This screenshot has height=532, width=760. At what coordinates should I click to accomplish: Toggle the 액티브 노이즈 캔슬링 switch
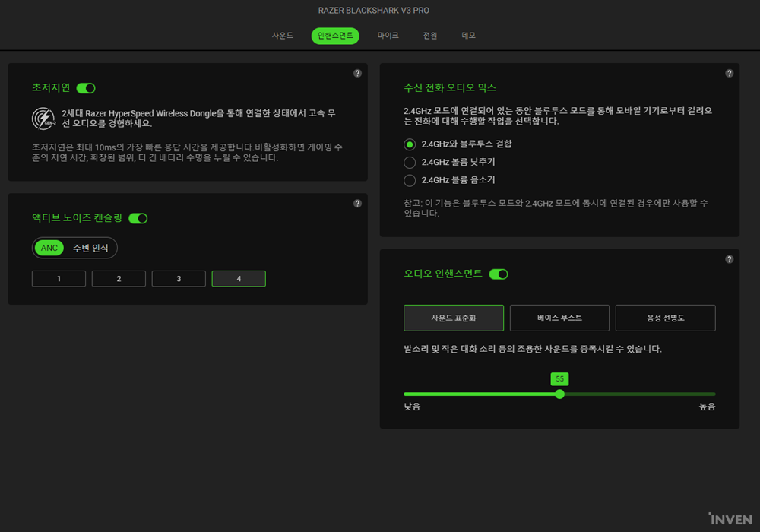[138, 219]
